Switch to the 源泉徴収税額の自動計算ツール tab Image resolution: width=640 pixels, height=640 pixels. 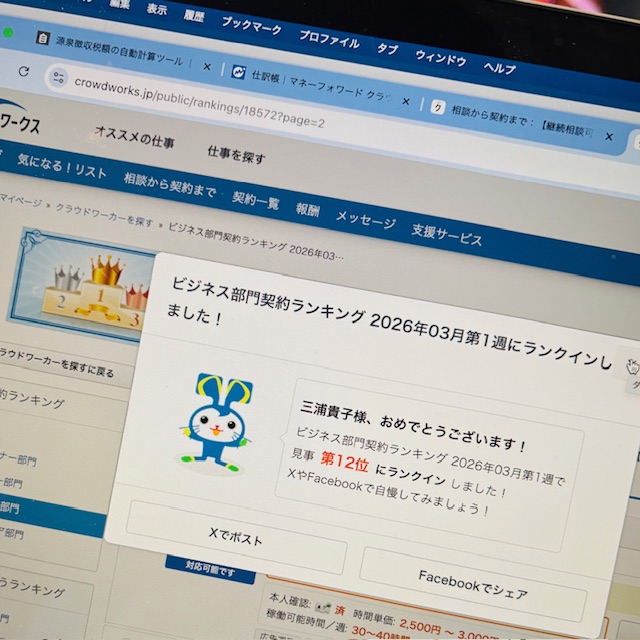(120, 51)
